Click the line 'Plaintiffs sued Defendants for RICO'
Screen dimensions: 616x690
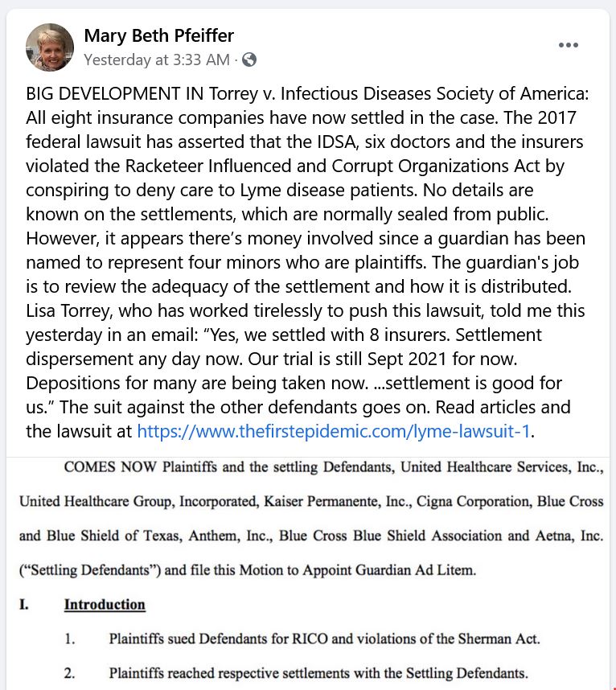point(324,639)
